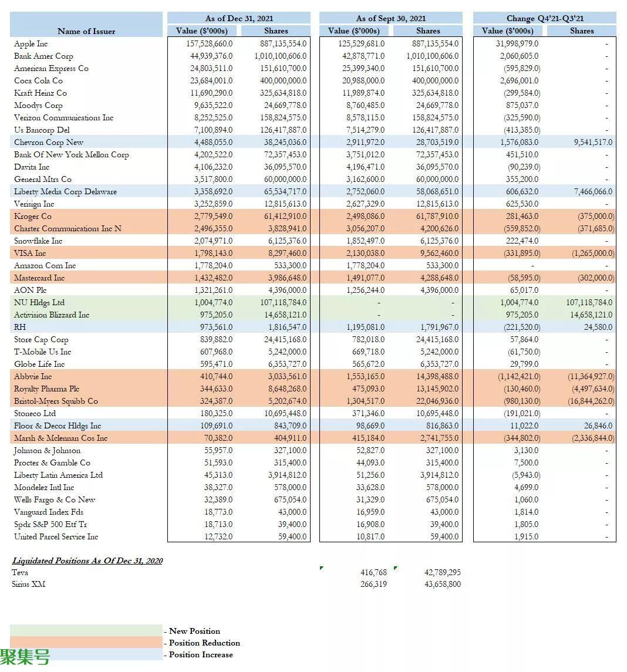Click the "Snowflake Inc" row name
The height and width of the screenshot is (672, 627).
pyautogui.click(x=38, y=241)
